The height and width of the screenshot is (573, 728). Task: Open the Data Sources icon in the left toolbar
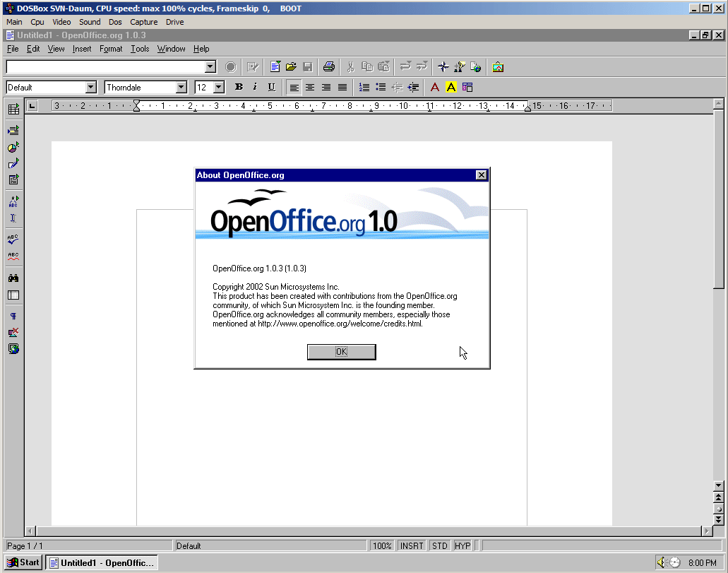tap(13, 295)
